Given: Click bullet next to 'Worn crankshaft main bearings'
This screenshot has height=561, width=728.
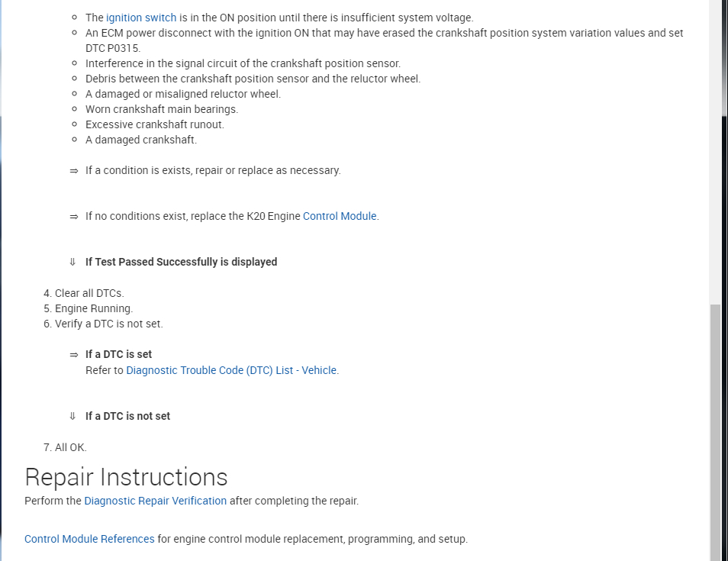Looking at the screenshot, I should tap(75, 109).
